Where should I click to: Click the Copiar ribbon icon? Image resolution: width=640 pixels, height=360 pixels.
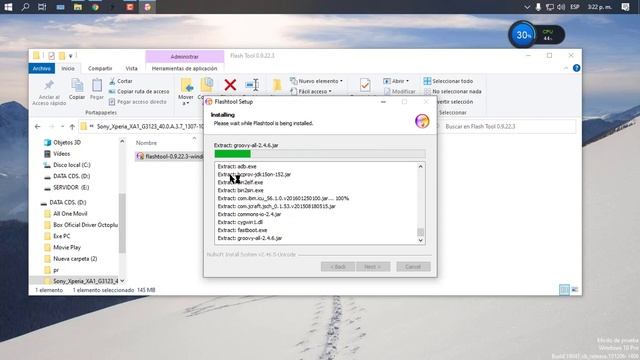77,85
